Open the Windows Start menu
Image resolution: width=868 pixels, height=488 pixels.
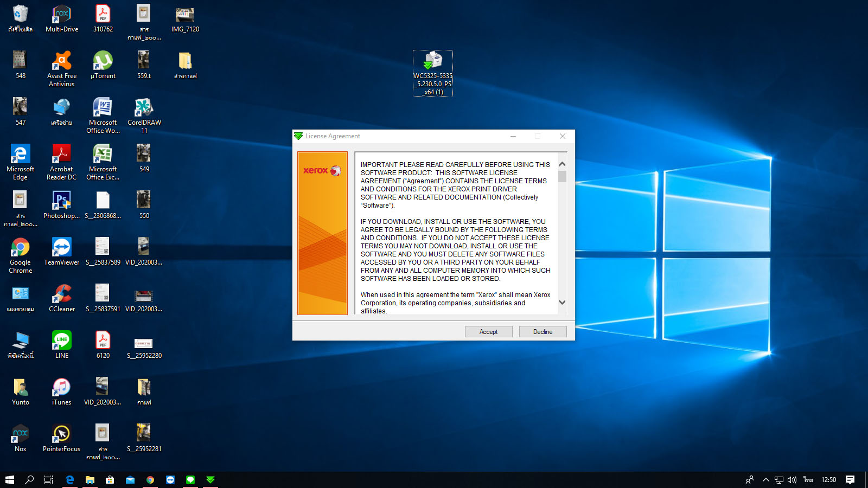coord(10,480)
